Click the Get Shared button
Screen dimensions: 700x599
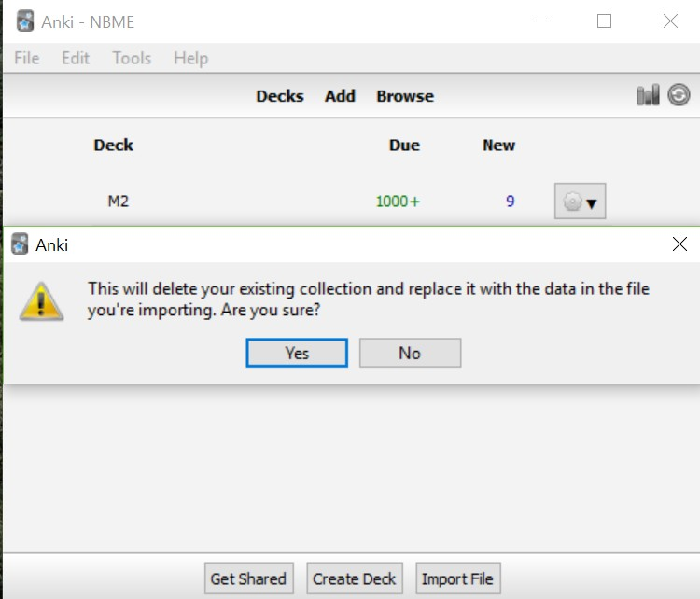(248, 578)
